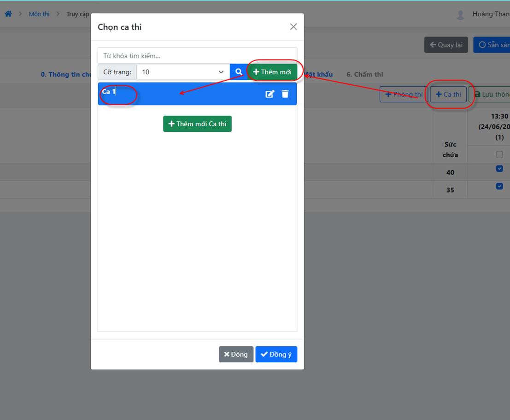Switch to the 0. Thông tin tab
The height and width of the screenshot is (420, 510).
click(66, 74)
